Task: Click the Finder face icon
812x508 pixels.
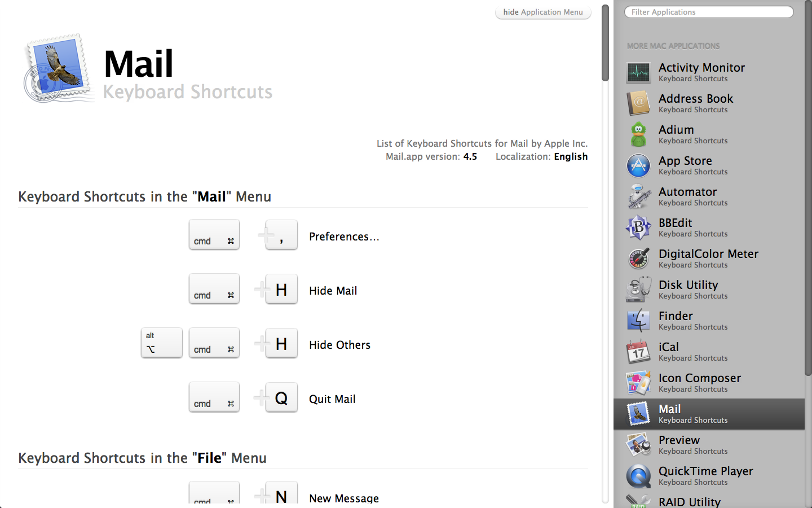Action: [638, 321]
